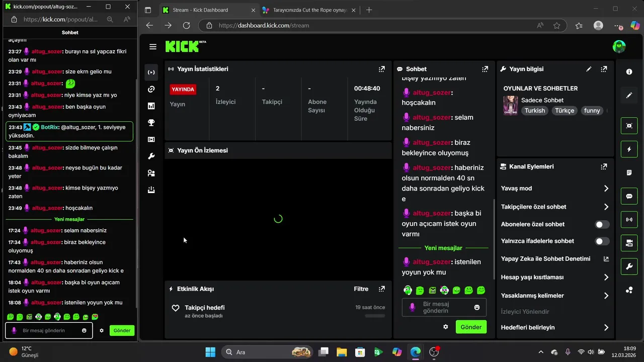Toggle Yalnızca ifadelerle sohbet switch
The height and width of the screenshot is (362, 644).
point(602,241)
